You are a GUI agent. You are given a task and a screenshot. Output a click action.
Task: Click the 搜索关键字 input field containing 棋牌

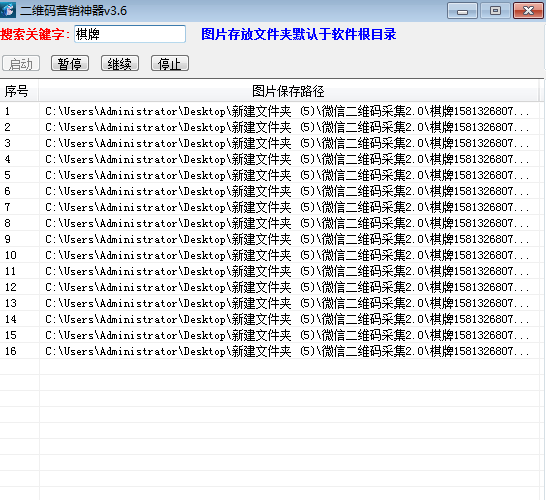coord(130,34)
